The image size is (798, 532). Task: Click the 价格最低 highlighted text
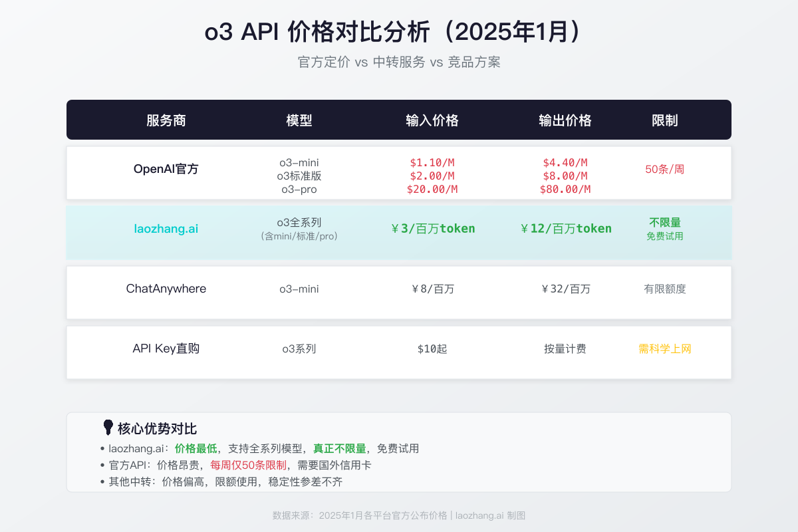point(196,448)
